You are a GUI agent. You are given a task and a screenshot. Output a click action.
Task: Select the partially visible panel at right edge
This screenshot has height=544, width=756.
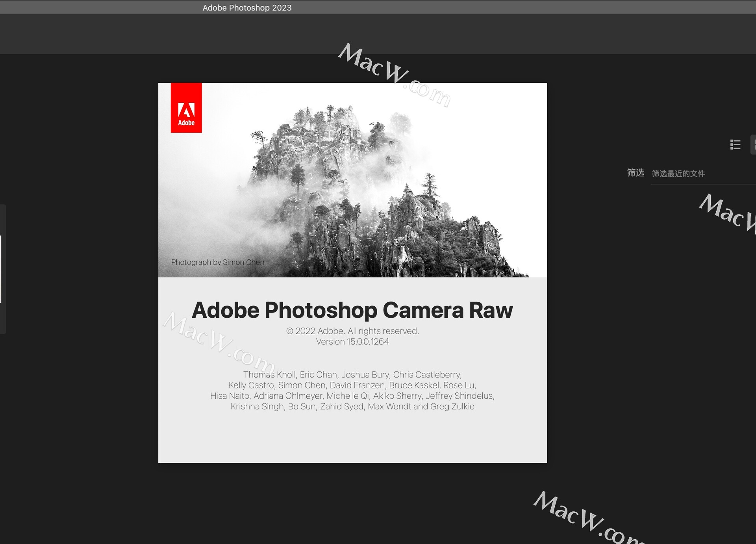754,145
